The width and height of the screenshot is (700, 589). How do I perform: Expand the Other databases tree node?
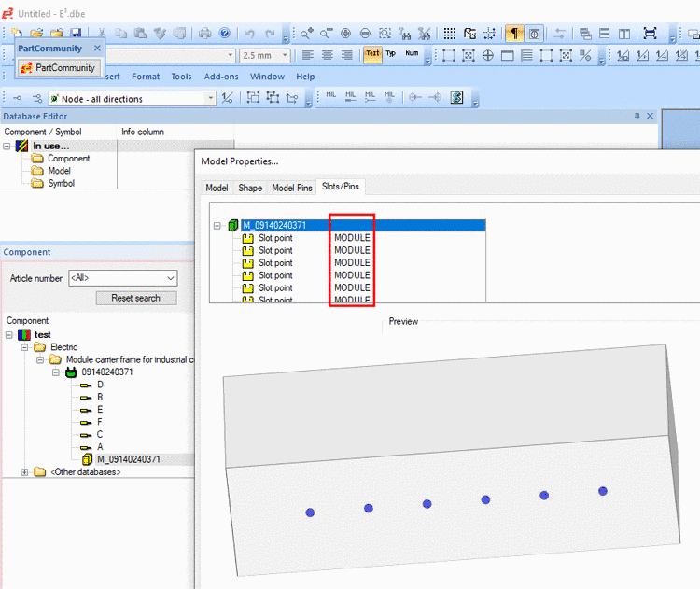point(24,472)
